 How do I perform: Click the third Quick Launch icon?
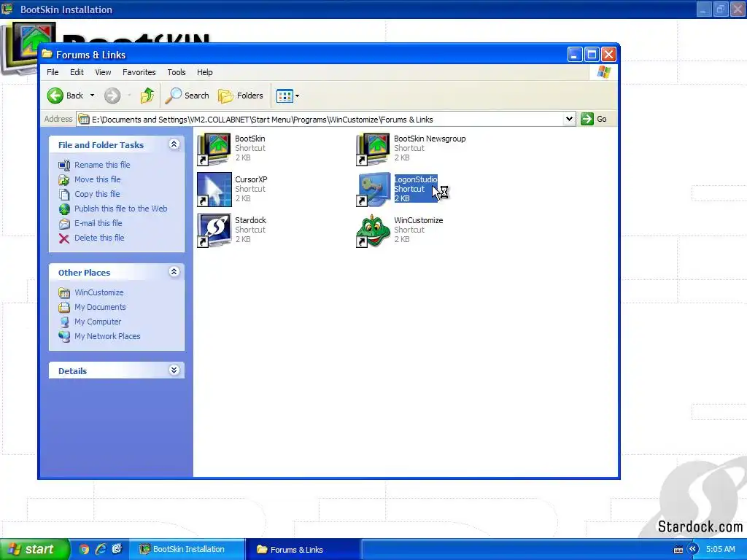pyautogui.click(x=117, y=549)
